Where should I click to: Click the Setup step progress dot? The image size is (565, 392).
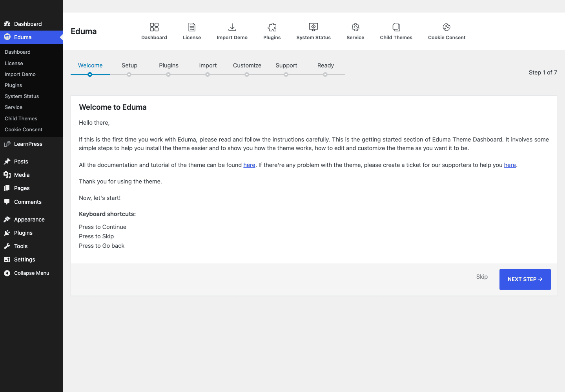point(129,74)
